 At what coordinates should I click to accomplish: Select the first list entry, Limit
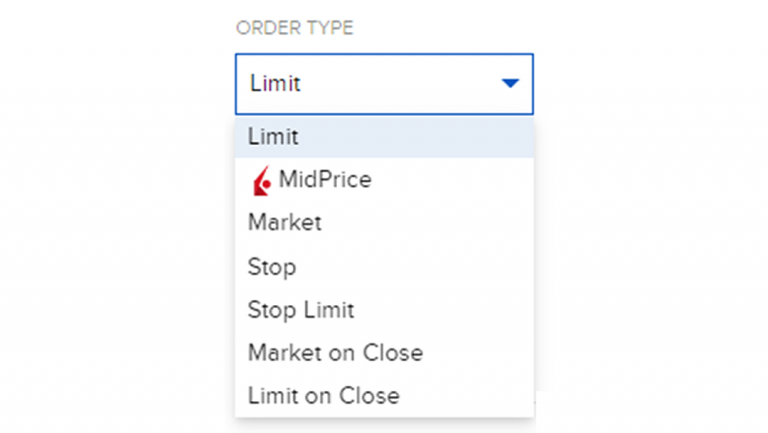coord(274,137)
